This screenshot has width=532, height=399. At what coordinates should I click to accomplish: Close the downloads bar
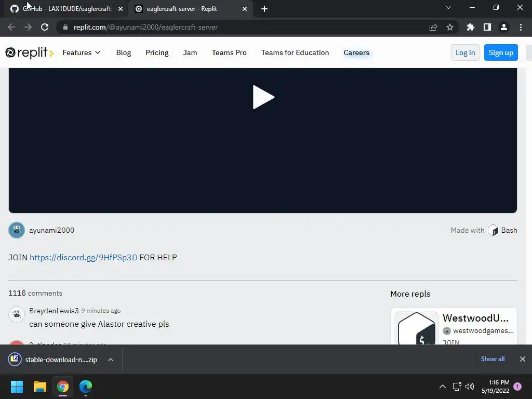pos(523,359)
